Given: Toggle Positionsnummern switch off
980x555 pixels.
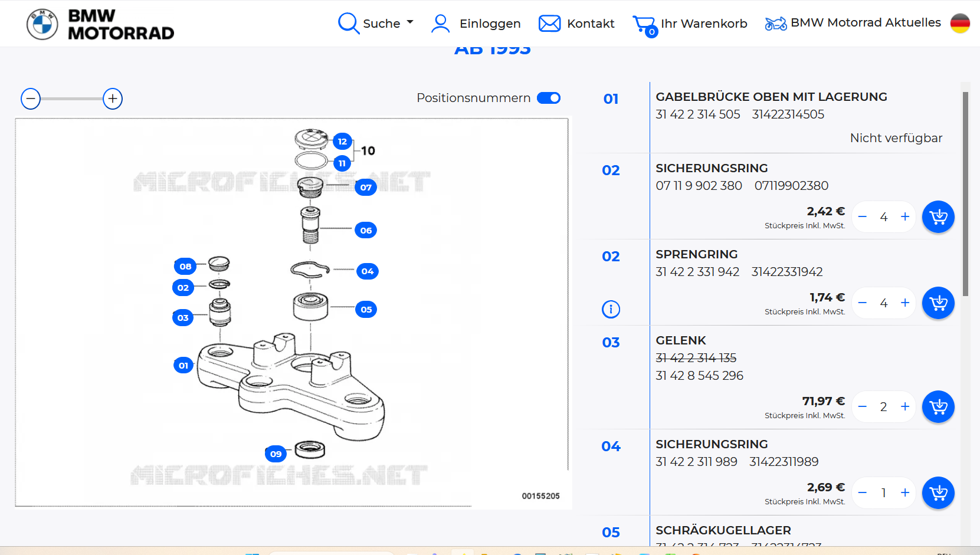Looking at the screenshot, I should [549, 98].
